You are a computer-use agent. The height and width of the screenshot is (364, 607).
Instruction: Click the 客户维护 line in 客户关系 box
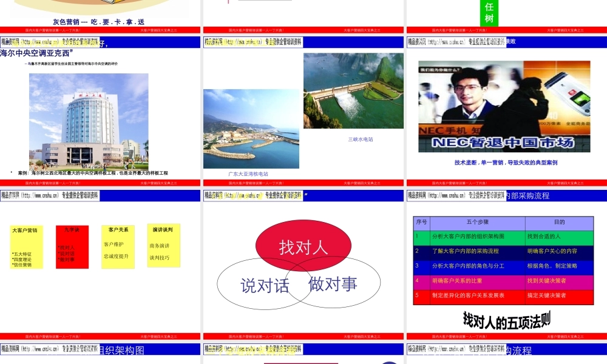click(114, 244)
